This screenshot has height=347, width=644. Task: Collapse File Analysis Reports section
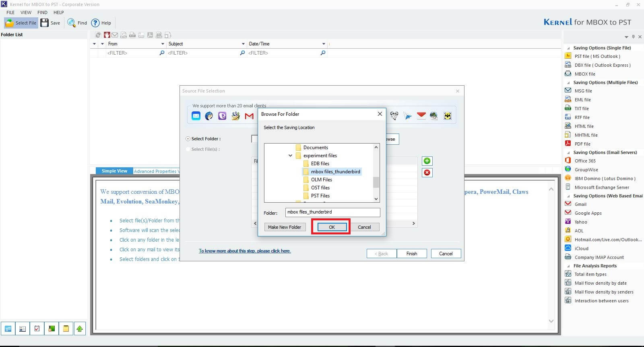pos(568,266)
